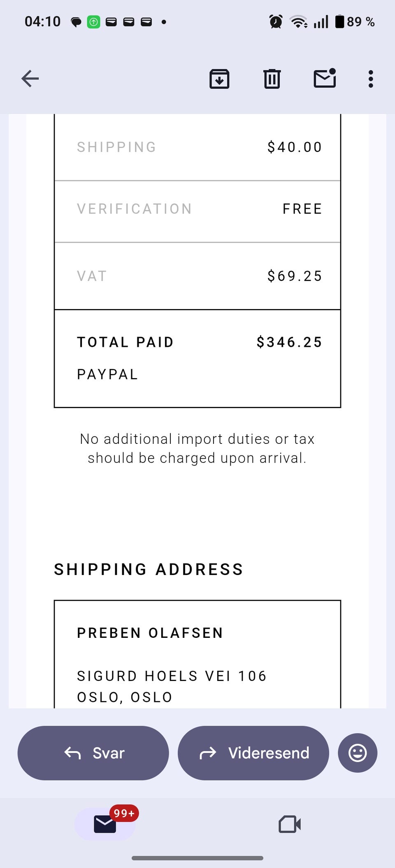Add an emoji reaction

(358, 753)
